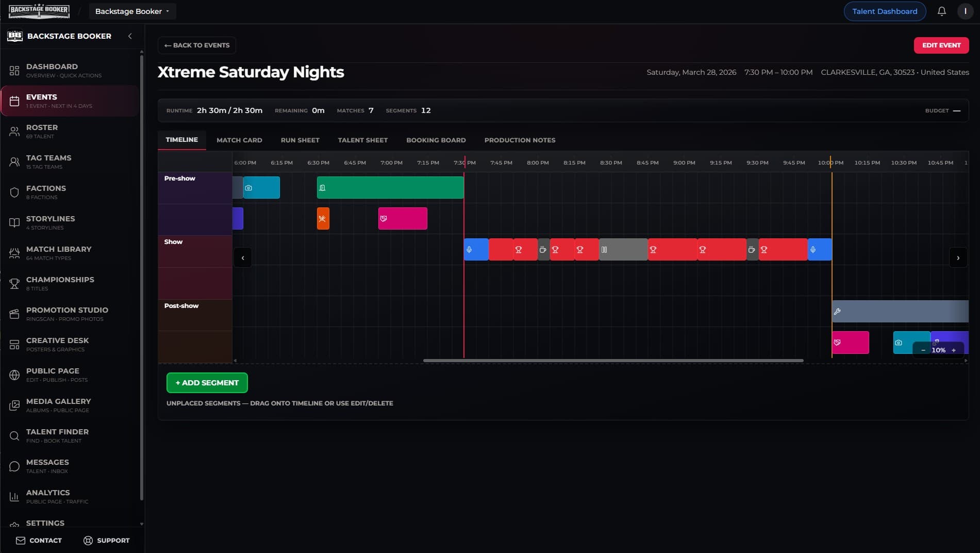This screenshot has width=980, height=553.
Task: Select the Championships sidebar icon
Action: tap(14, 283)
